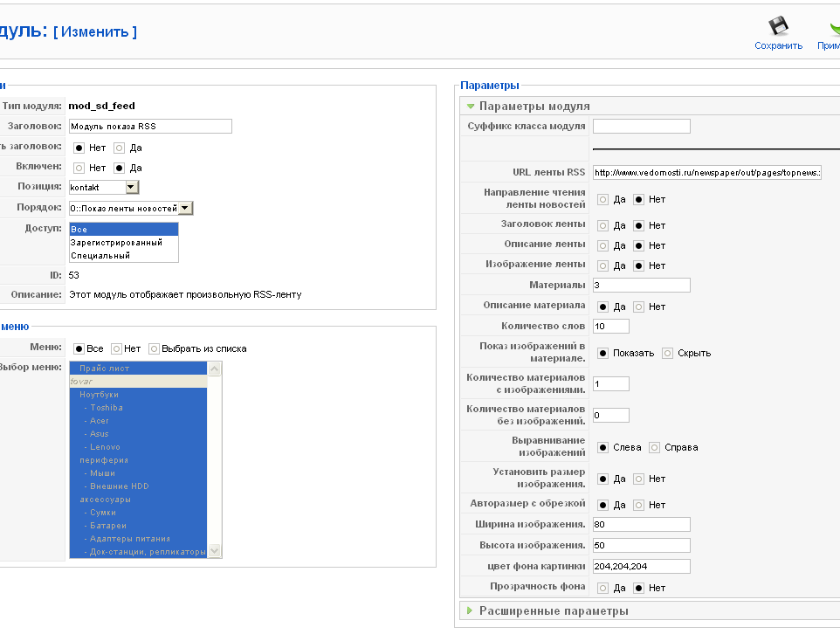This screenshot has width=840, height=641.
Task: Open the Позиция kontakt dropdown
Action: [x=132, y=187]
